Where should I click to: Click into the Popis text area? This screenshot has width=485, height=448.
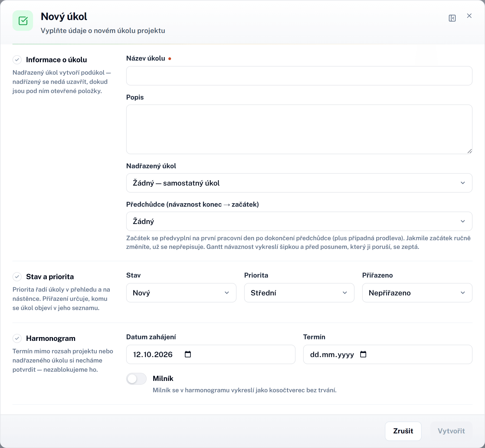click(299, 129)
